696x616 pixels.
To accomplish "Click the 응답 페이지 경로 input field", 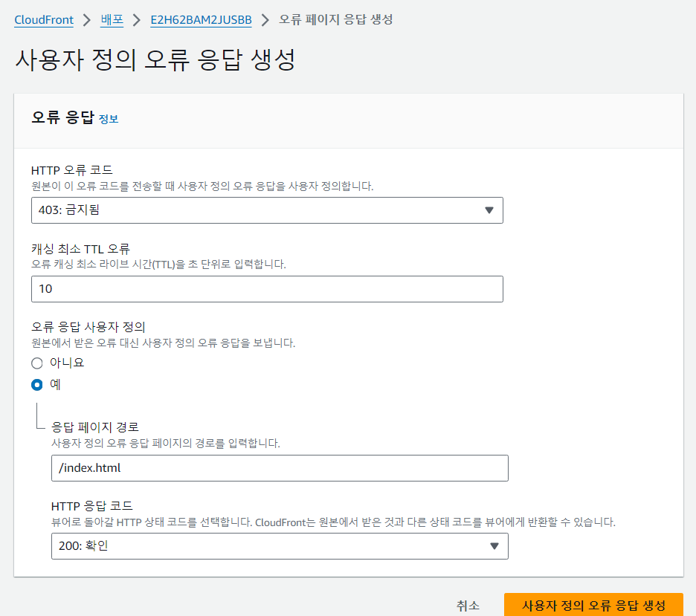I will (280, 468).
